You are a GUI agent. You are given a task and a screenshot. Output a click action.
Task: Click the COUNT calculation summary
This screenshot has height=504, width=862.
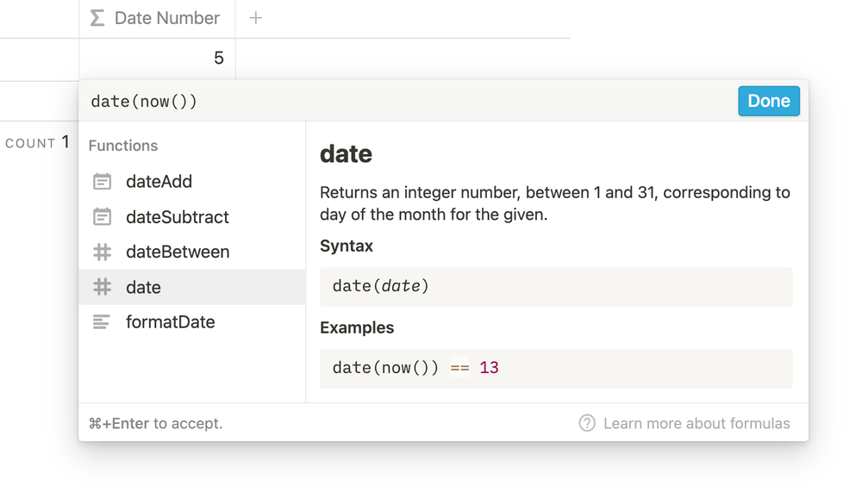37,143
